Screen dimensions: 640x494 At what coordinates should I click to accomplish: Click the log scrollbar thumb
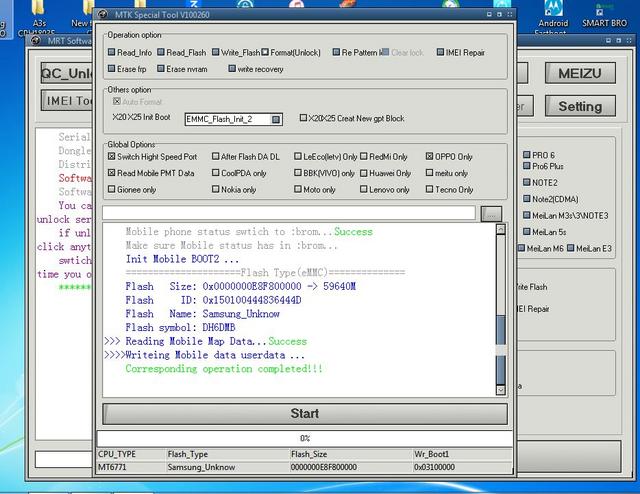point(501,350)
